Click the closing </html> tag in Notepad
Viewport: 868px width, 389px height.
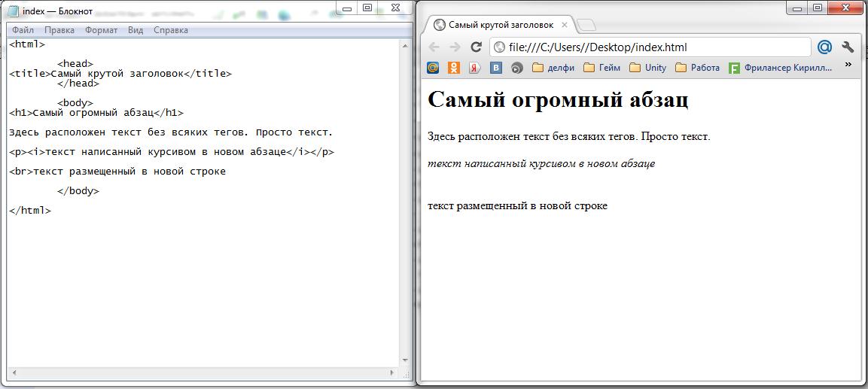point(30,211)
